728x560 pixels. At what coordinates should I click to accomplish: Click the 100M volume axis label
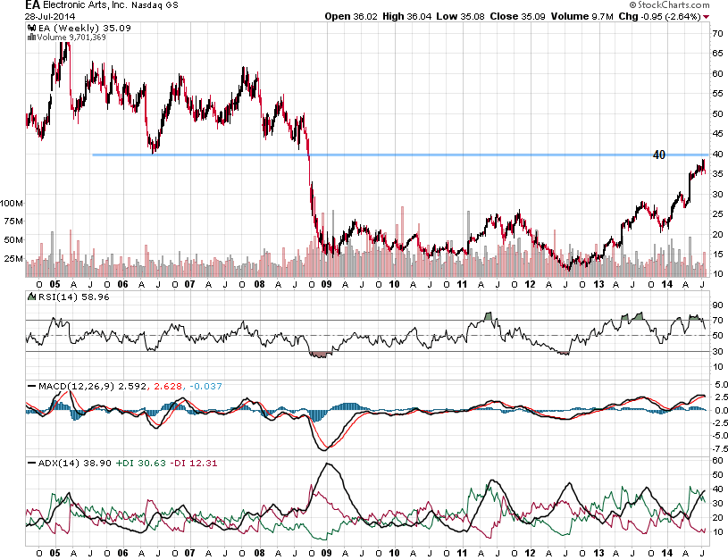tap(11, 204)
